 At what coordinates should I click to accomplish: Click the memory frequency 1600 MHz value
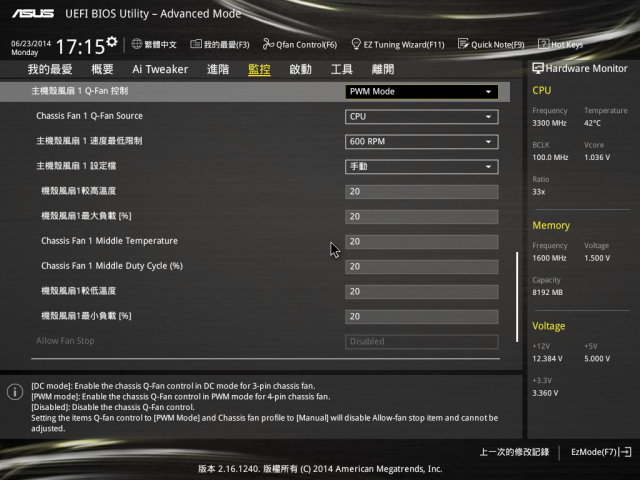[549, 258]
